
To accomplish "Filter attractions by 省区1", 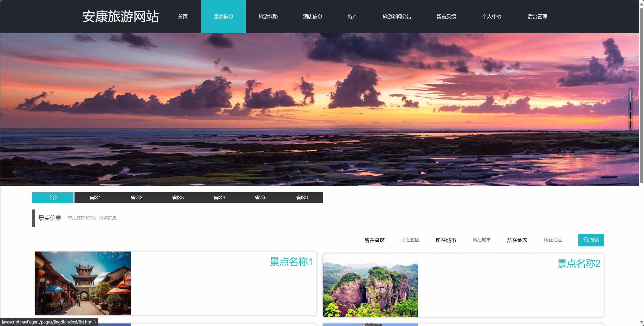I will pos(95,198).
